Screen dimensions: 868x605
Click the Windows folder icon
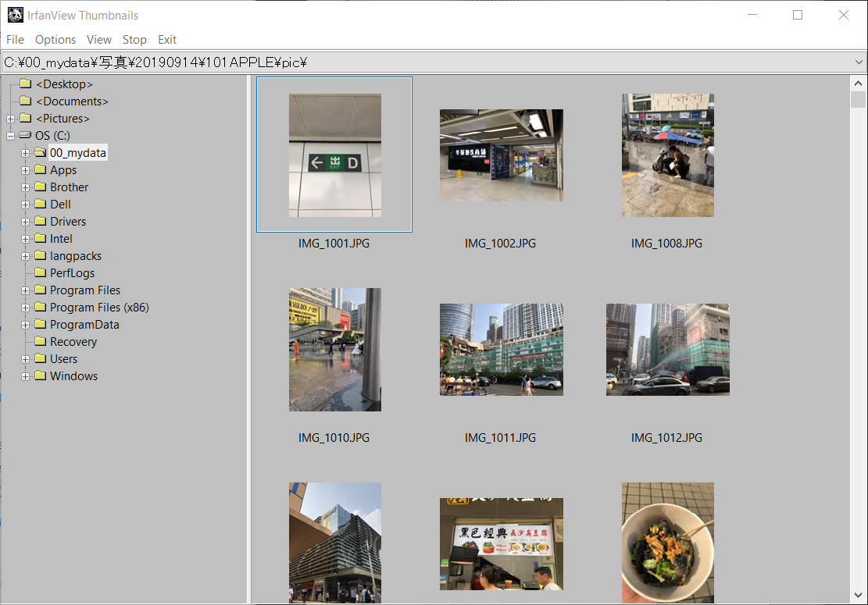[x=41, y=375]
